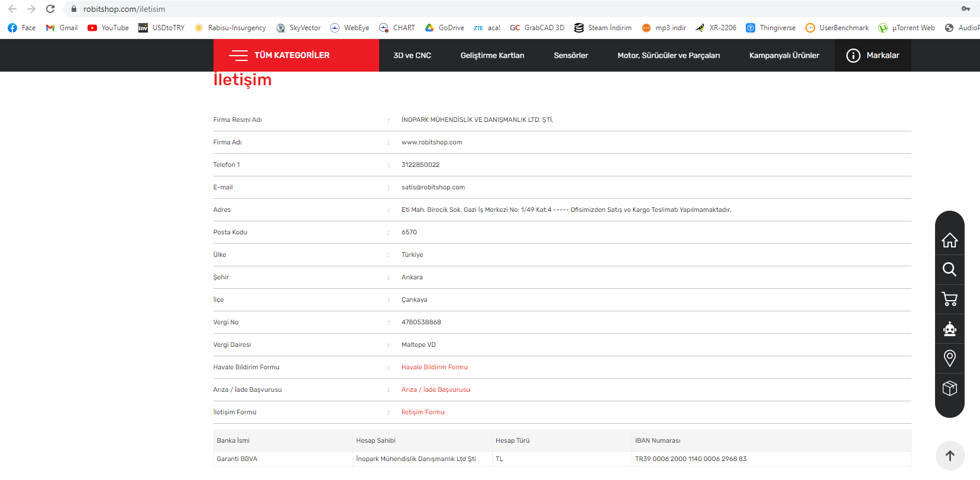
Task: Click the browser address bar URL
Action: point(124,9)
